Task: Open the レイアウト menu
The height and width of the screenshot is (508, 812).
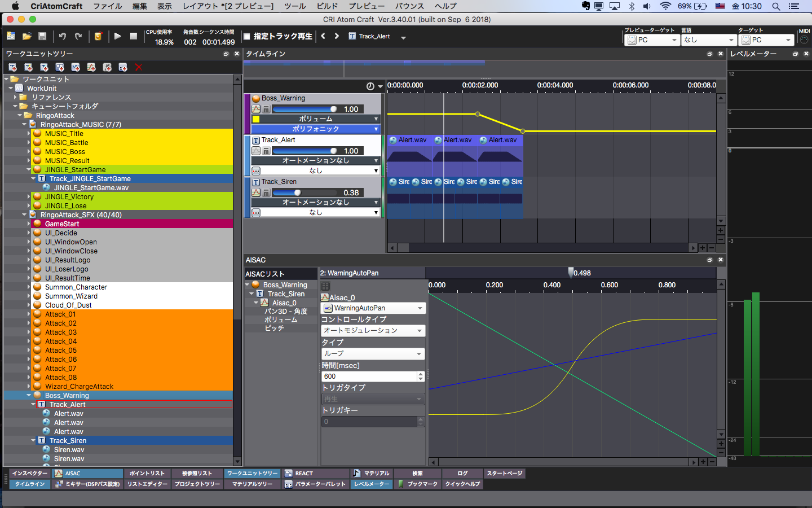Action: pyautogui.click(x=228, y=6)
